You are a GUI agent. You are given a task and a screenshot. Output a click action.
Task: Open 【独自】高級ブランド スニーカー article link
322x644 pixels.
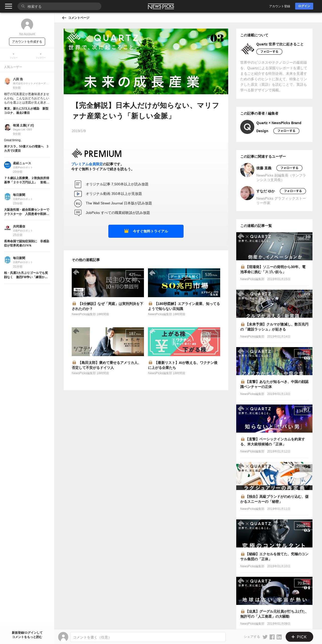(x=274, y=499)
